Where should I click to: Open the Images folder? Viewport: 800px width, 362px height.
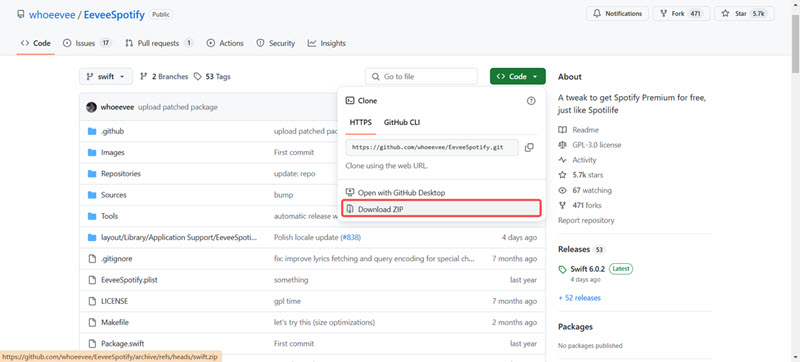point(112,152)
